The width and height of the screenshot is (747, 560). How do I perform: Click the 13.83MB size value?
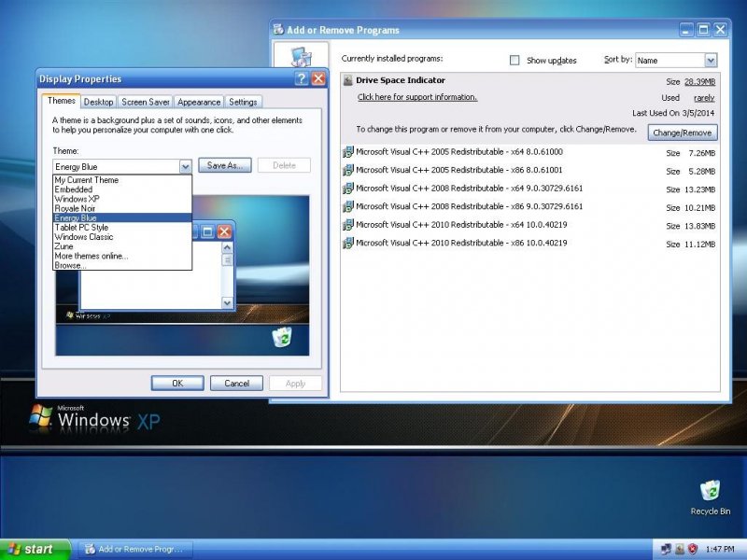tap(699, 226)
